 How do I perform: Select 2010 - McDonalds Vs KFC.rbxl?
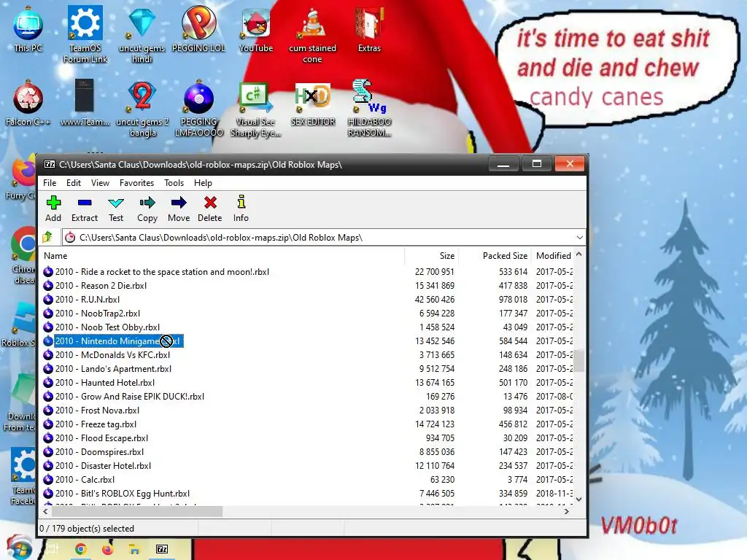[x=107, y=355]
